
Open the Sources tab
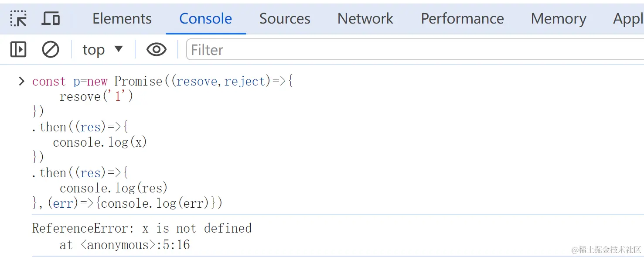(x=285, y=19)
